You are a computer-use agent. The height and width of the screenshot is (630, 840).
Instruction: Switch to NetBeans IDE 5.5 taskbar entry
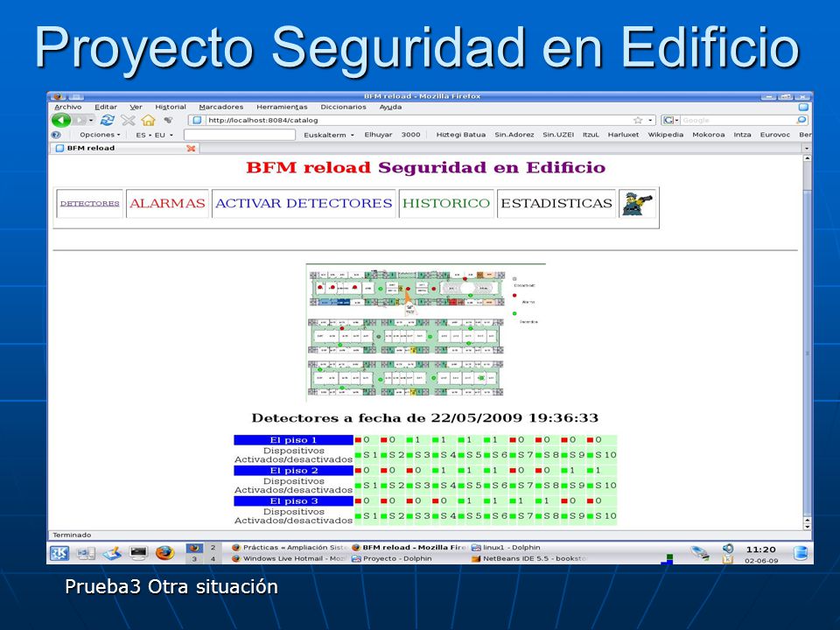[x=529, y=559]
